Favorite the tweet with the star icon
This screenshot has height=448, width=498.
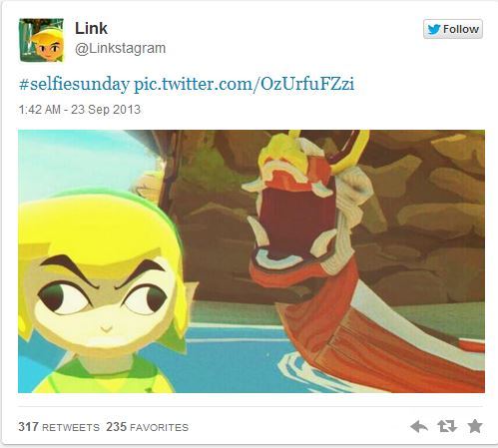tap(475, 426)
